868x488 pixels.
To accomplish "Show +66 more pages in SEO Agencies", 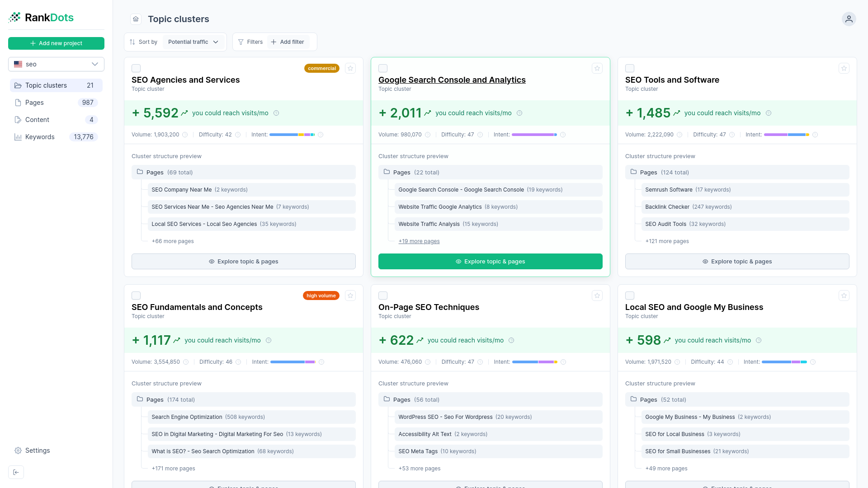I will pyautogui.click(x=173, y=241).
